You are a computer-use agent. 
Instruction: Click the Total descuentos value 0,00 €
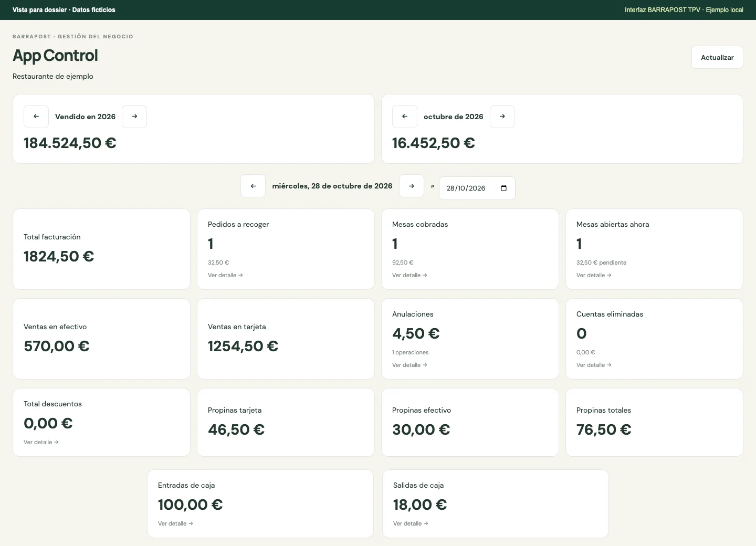(48, 423)
